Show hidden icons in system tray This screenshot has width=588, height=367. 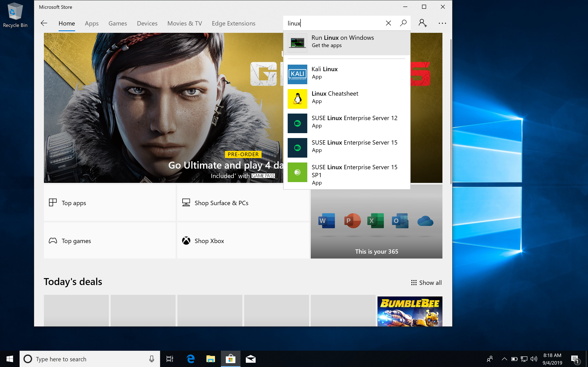[x=504, y=359]
